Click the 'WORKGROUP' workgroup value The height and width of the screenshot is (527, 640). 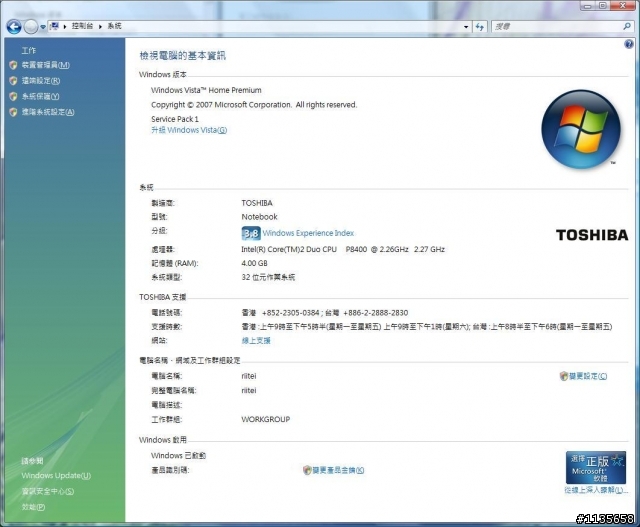[266, 419]
